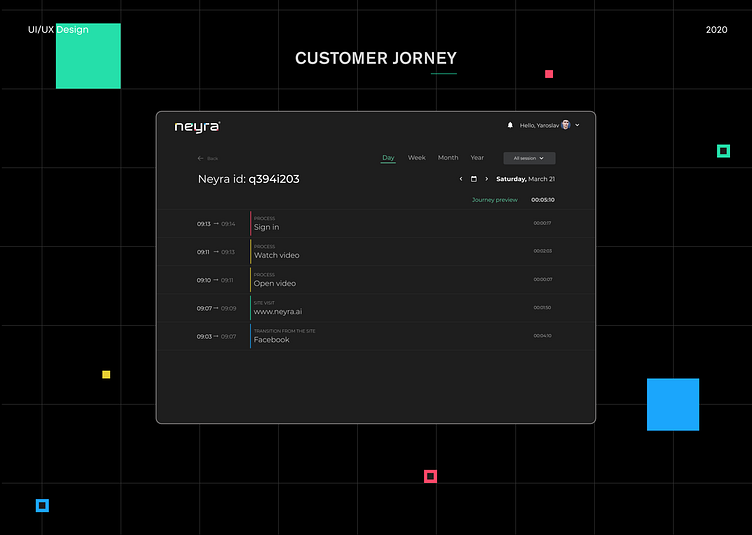Open the Facebook transition row
The width and height of the screenshot is (752, 535).
pos(376,337)
